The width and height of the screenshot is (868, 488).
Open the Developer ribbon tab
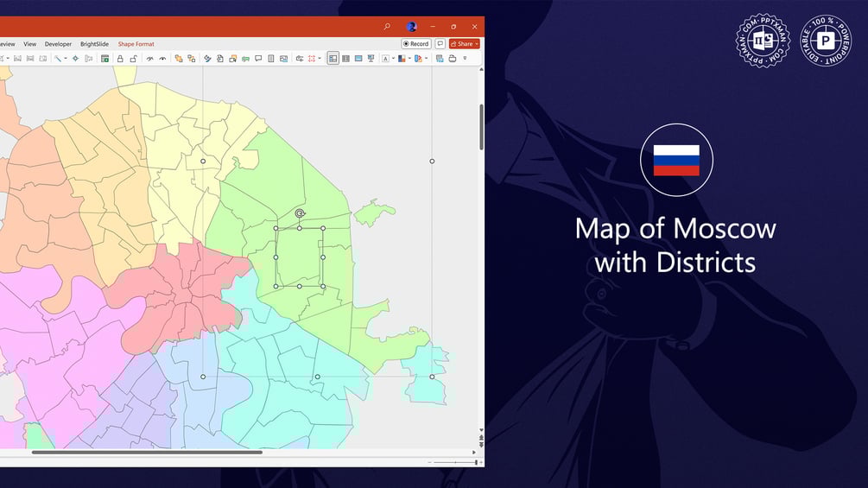(58, 44)
